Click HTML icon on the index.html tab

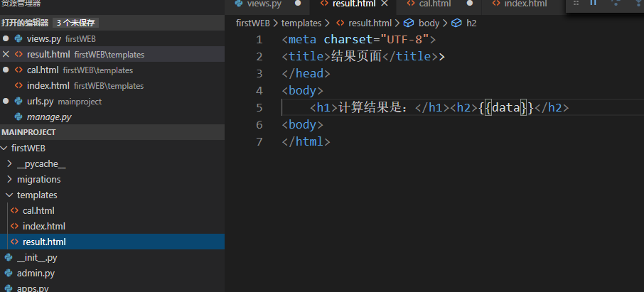(496, 4)
